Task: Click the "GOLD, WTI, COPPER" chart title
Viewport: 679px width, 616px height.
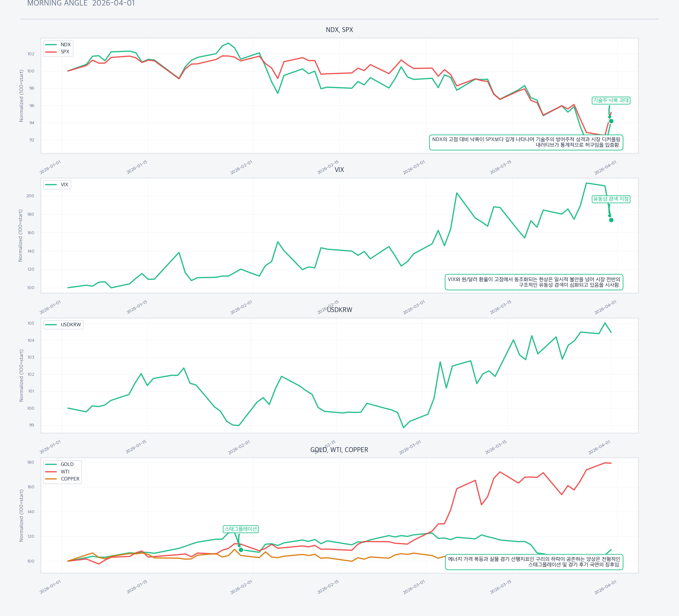Action: [339, 450]
